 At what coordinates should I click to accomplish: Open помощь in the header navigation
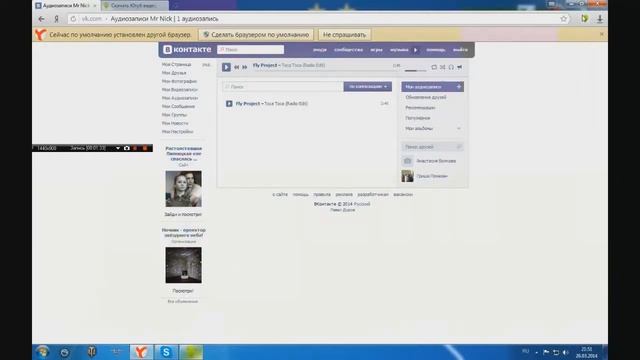(436, 50)
